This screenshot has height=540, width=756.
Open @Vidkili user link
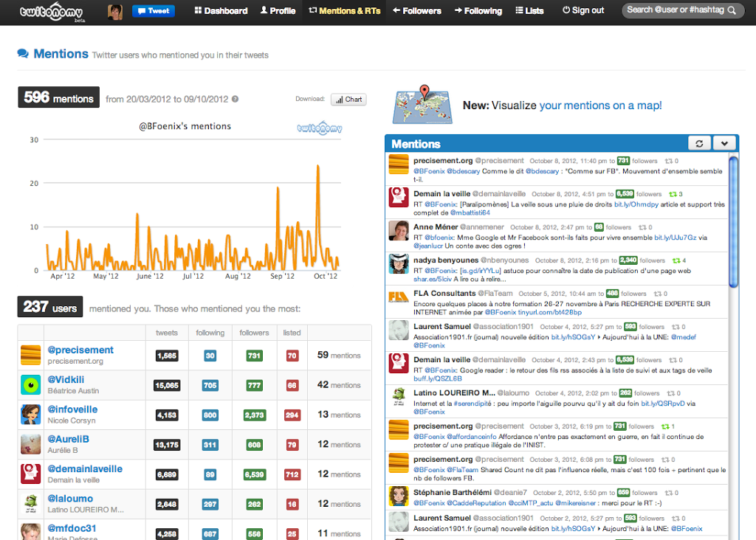pos(66,380)
